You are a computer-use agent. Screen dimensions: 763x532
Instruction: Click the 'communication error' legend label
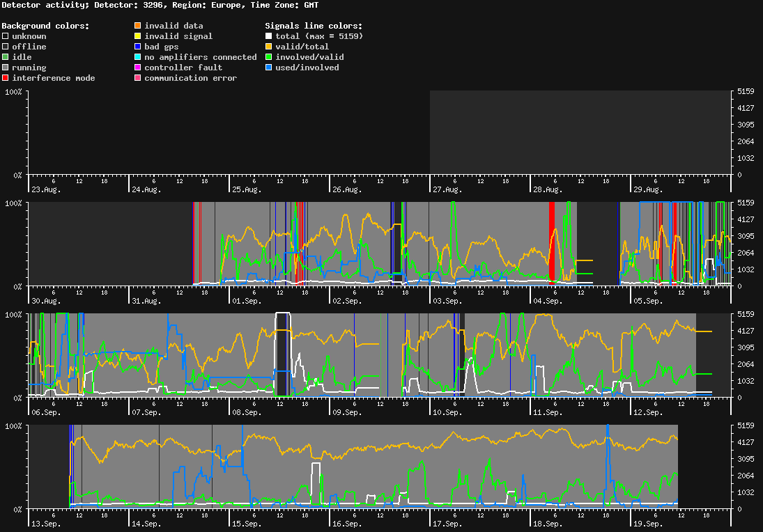click(x=191, y=78)
